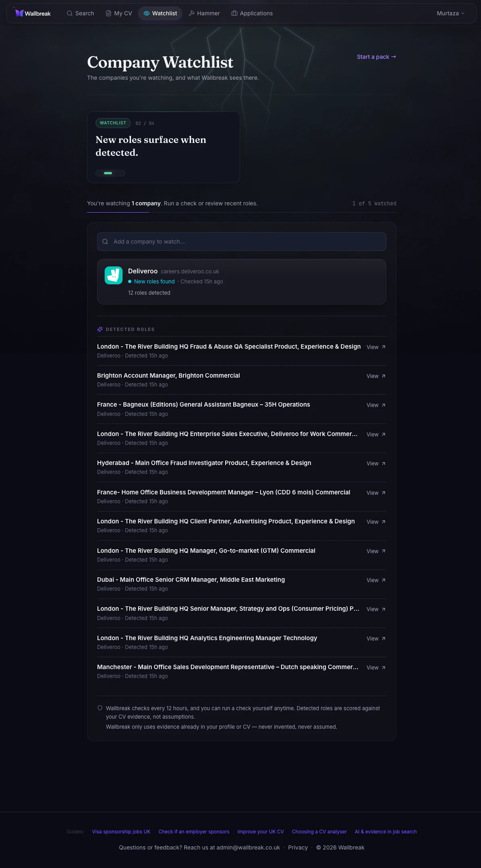Screen dimensions: 481x868
Task: View Analytics Engineering Manager role
Action: click(x=376, y=639)
